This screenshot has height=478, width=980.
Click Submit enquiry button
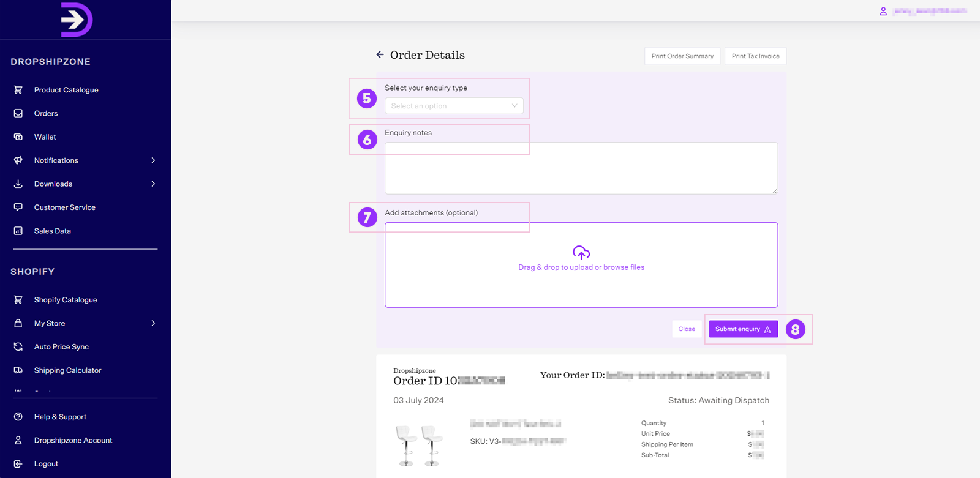click(x=744, y=329)
